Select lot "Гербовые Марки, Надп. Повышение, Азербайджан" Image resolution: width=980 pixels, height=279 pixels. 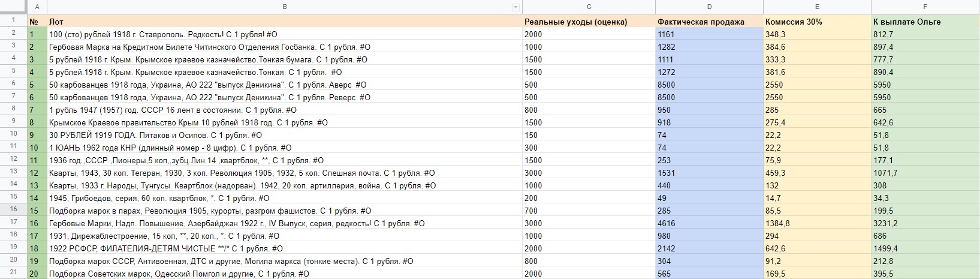point(285,223)
